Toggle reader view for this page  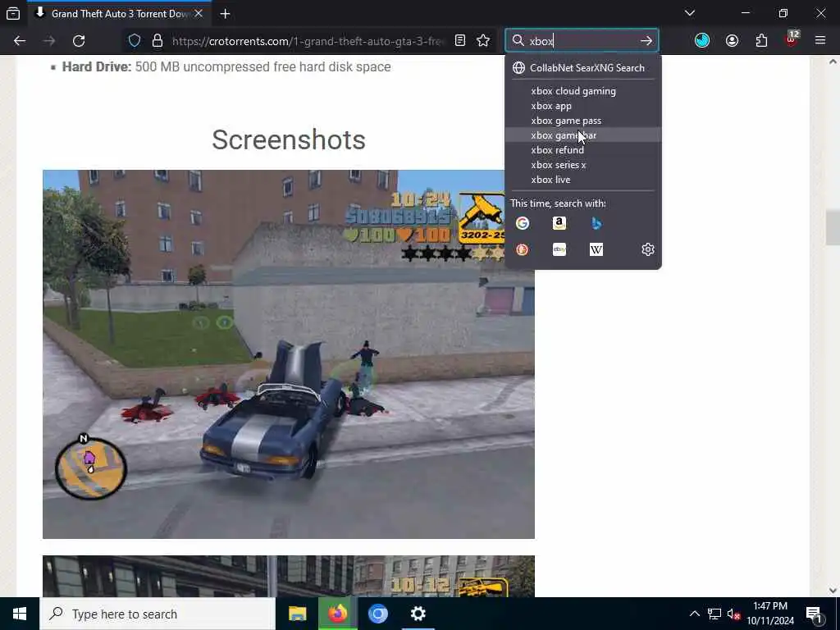459,41
